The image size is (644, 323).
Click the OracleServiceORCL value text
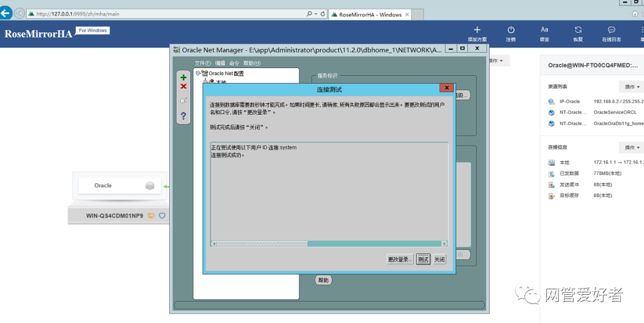(615, 112)
